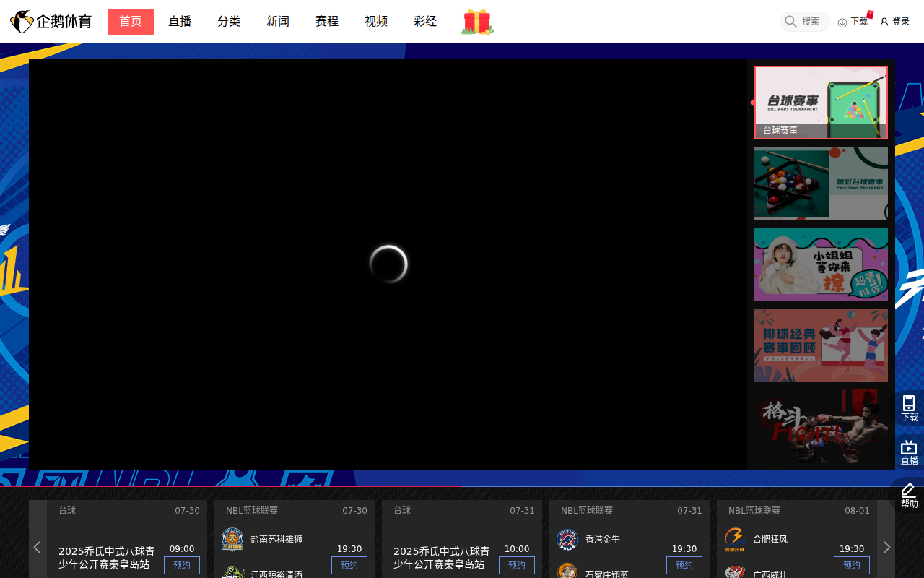
Task: Open the 帮助 pencil sidebar icon
Action: click(x=909, y=490)
